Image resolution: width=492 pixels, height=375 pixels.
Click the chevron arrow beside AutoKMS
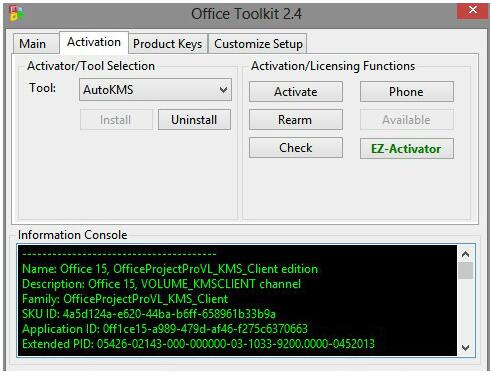tap(223, 90)
